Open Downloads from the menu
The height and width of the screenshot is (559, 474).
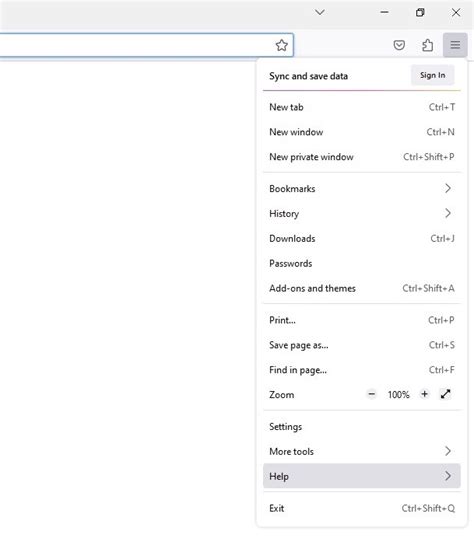(362, 239)
